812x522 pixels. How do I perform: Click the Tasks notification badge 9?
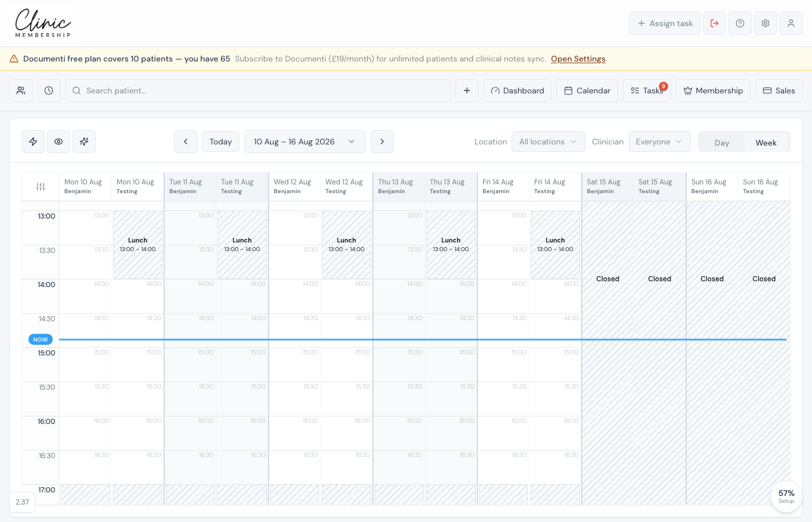click(x=664, y=86)
